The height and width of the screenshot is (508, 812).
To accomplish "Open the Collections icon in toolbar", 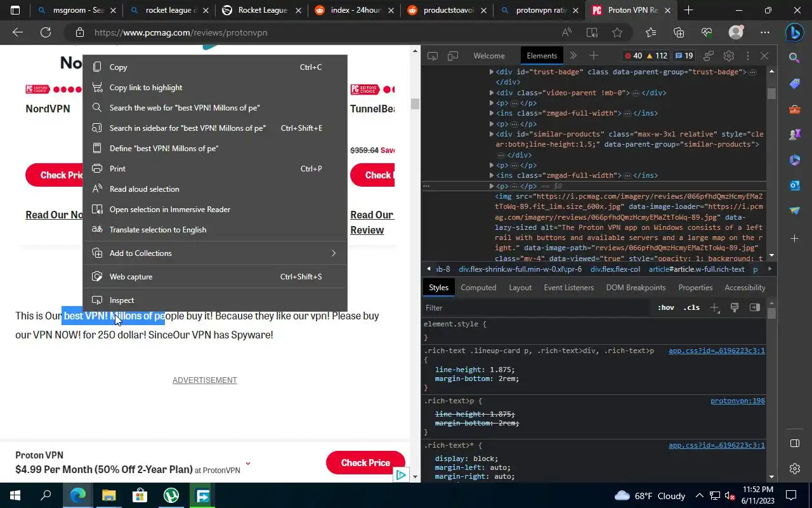I will click(x=679, y=32).
